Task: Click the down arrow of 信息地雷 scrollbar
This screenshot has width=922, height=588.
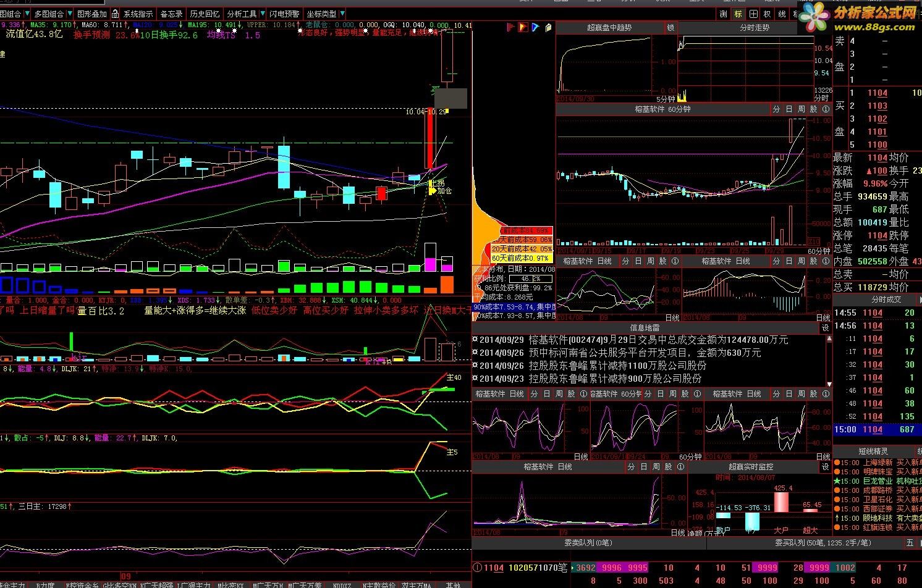Action: 829,383
